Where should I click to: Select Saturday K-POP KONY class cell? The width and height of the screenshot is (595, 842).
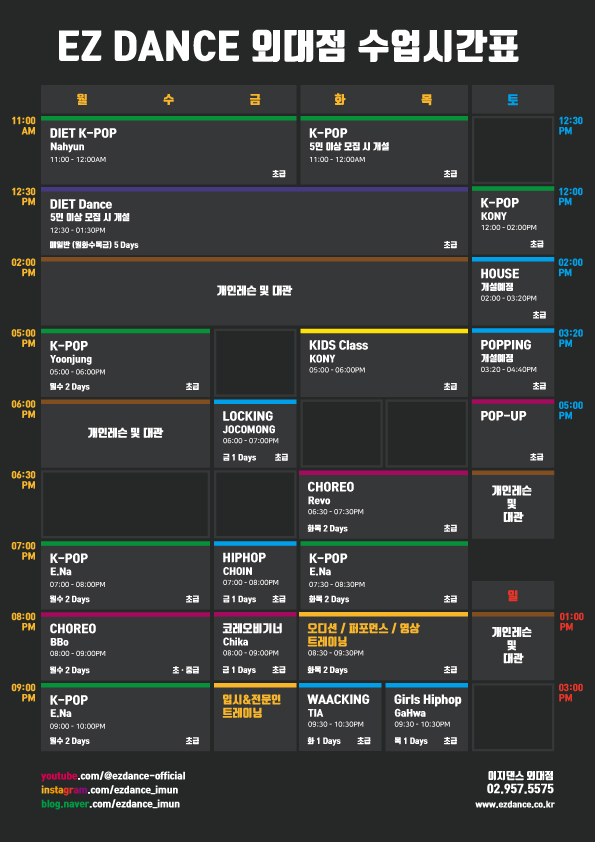coord(513,221)
